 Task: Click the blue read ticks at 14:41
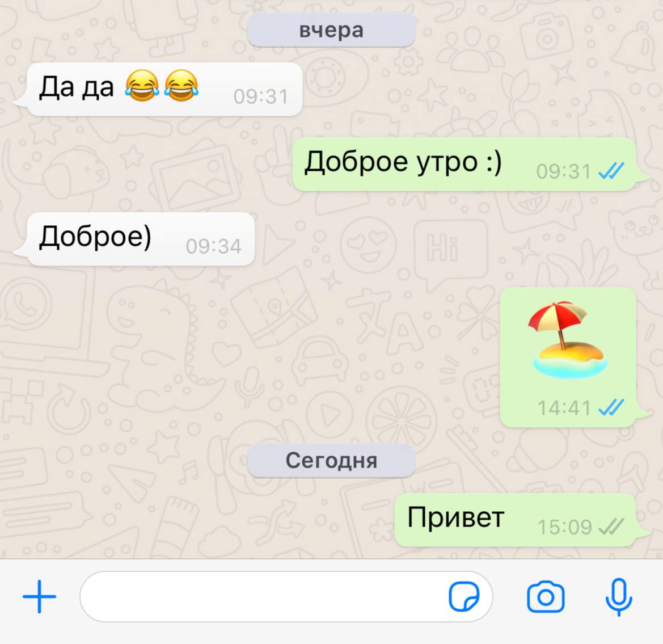pos(611,407)
